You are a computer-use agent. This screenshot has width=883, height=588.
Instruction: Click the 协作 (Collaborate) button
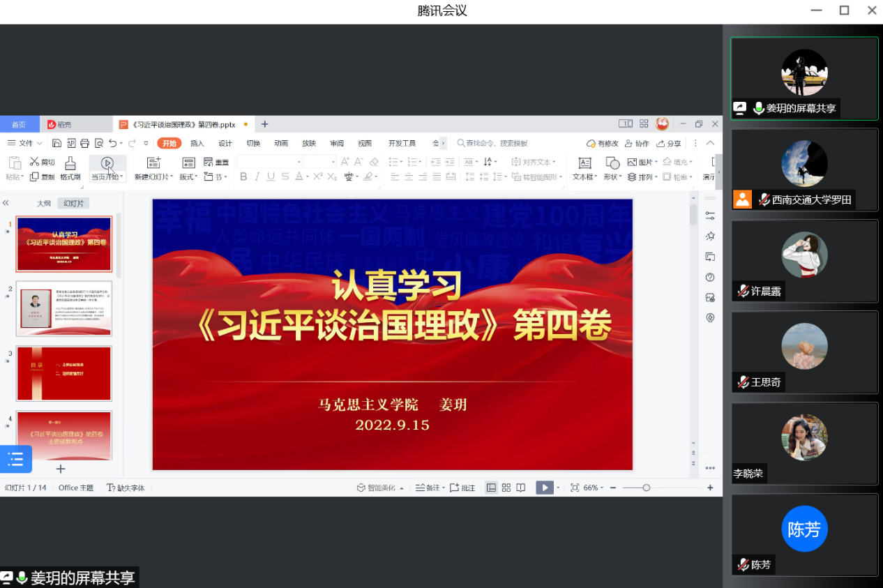(x=637, y=143)
